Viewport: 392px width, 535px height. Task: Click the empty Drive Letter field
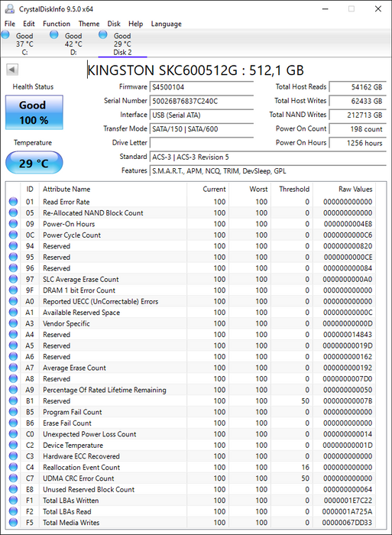click(x=202, y=143)
